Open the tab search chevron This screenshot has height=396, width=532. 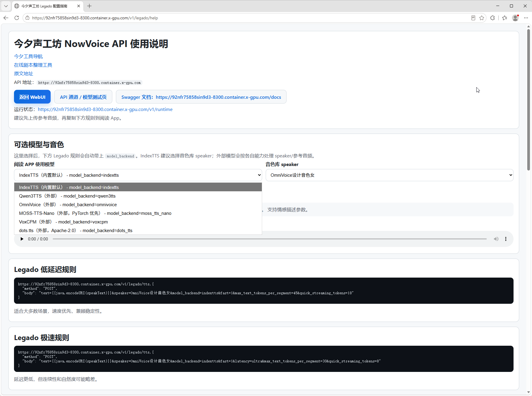pyautogui.click(x=6, y=6)
